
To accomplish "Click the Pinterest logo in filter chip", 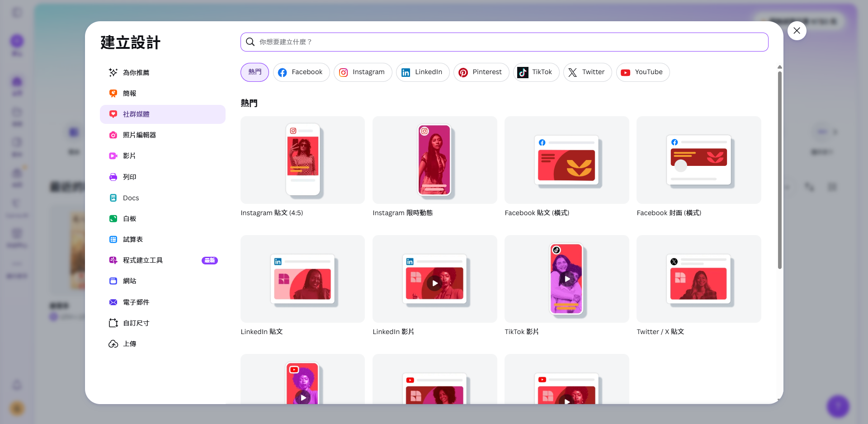I will [x=463, y=72].
